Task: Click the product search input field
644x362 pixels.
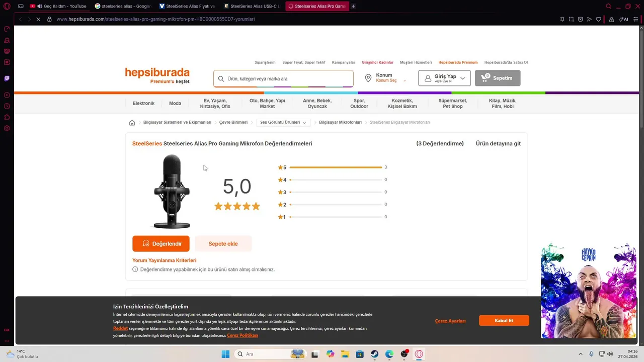Action: 283,78
